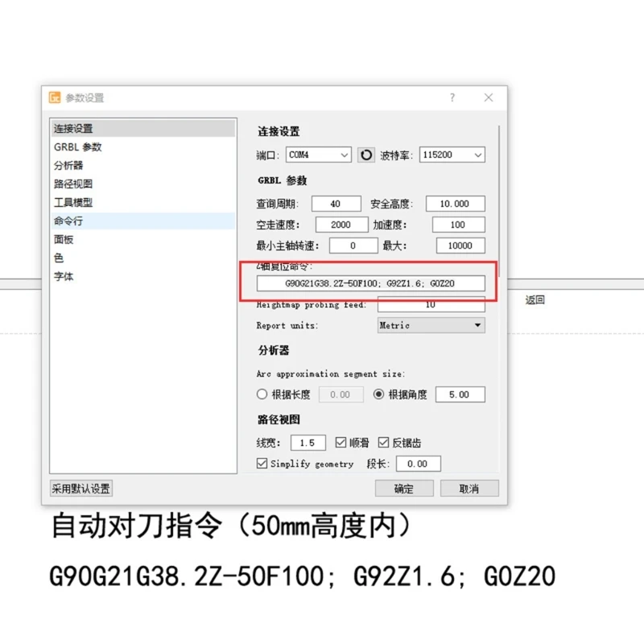This screenshot has height=644, width=644.
Task: Click the 查询周期 field showing 40
Action: (336, 204)
